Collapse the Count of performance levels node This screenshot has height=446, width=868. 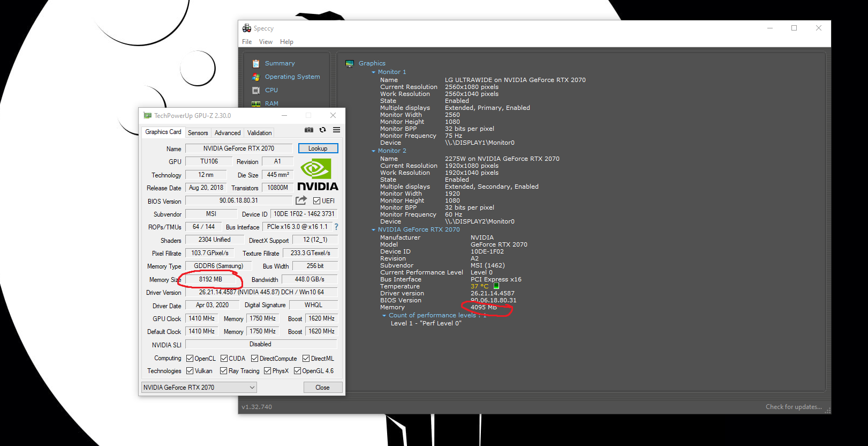tap(384, 315)
